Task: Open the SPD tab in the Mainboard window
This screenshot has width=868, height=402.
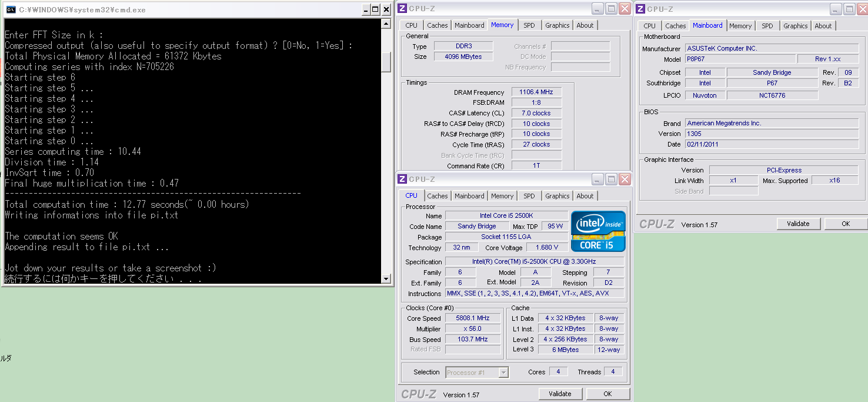Action: click(x=767, y=26)
